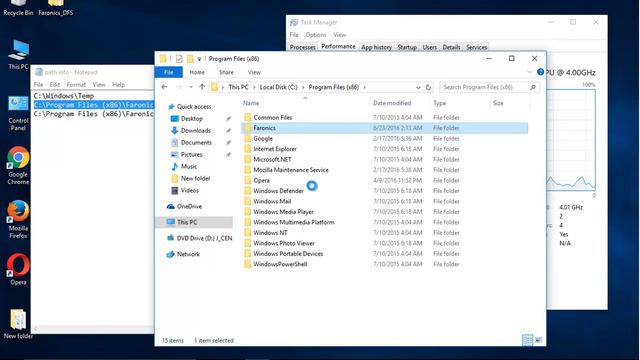Open New folder desktop icon
Screen dimensions: 640x360
pyautogui.click(x=18, y=324)
